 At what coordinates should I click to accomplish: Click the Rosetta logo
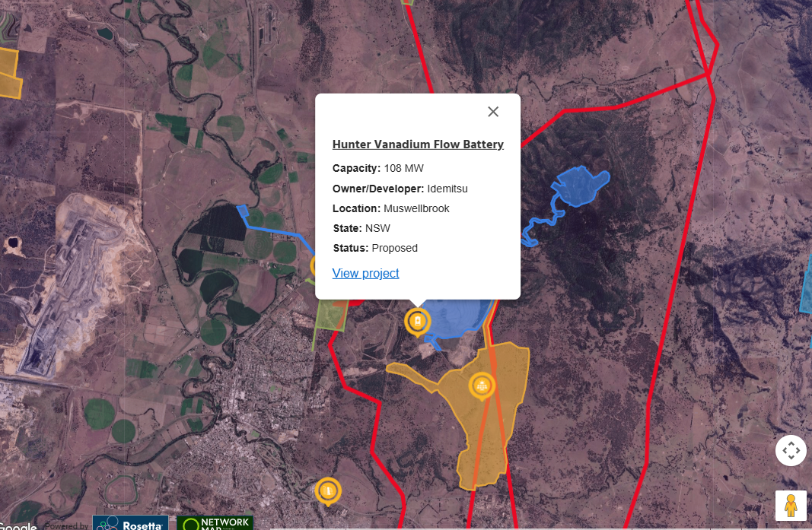[x=130, y=522]
